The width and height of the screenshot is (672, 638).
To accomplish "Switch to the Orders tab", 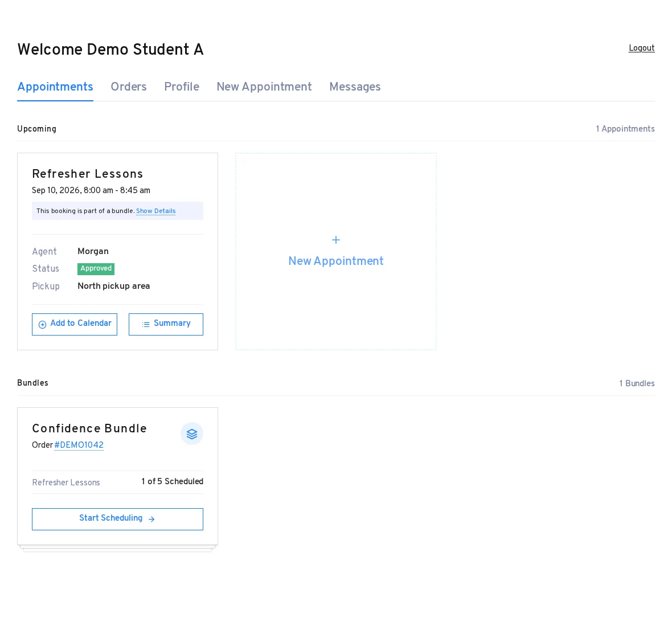I will (129, 87).
